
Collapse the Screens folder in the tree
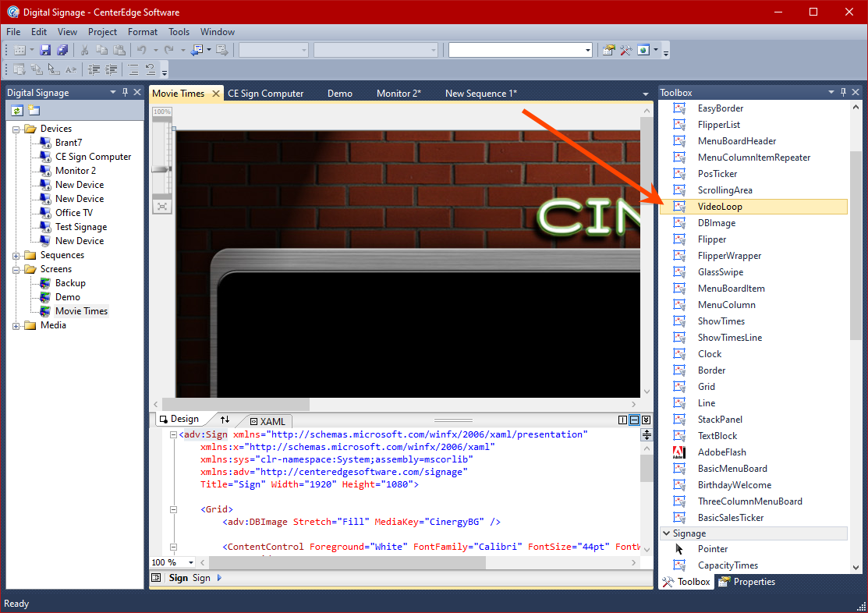pyautogui.click(x=16, y=269)
